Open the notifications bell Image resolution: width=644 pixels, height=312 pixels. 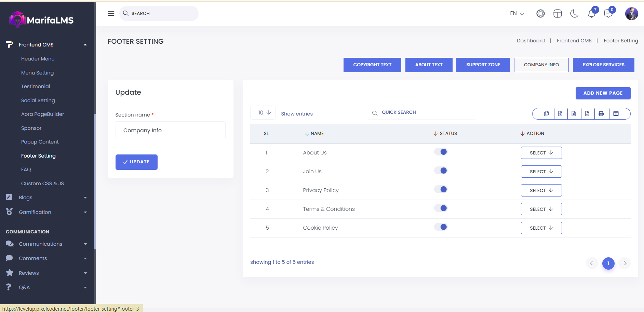591,14
